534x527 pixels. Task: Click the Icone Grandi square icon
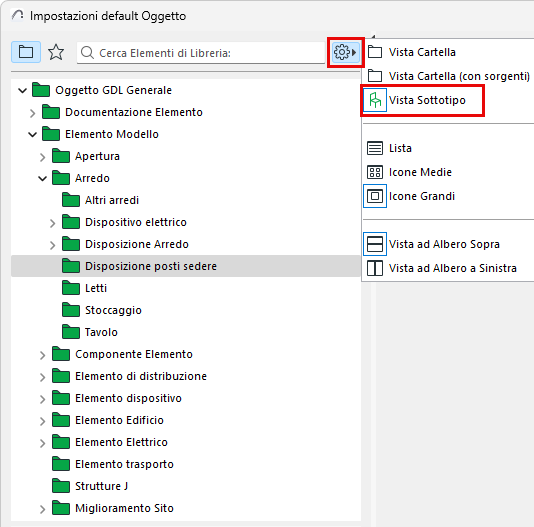[x=375, y=196]
